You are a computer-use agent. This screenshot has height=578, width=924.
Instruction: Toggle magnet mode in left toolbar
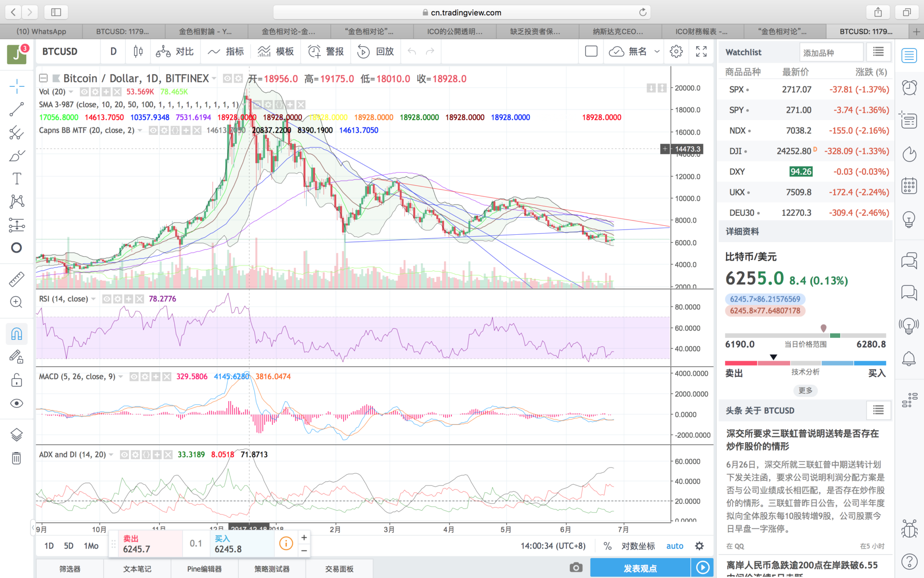click(17, 334)
